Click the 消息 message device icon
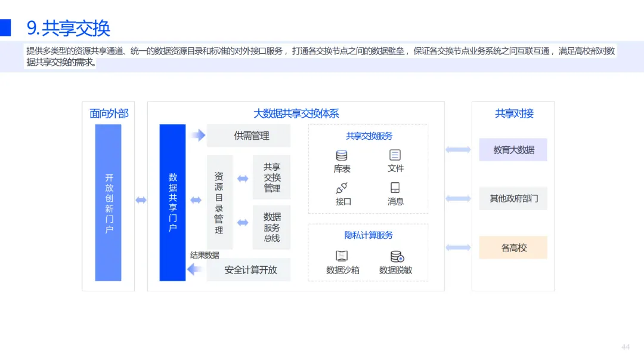 coord(395,188)
